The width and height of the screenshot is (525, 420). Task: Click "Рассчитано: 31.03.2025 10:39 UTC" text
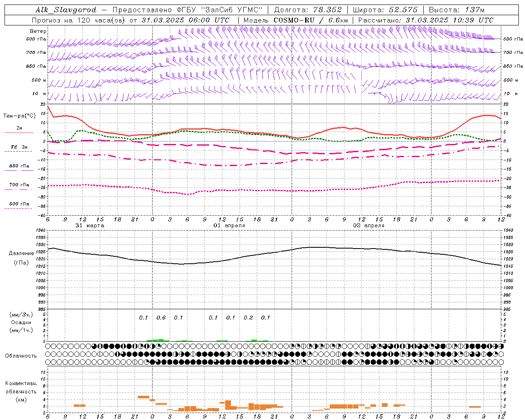426,20
